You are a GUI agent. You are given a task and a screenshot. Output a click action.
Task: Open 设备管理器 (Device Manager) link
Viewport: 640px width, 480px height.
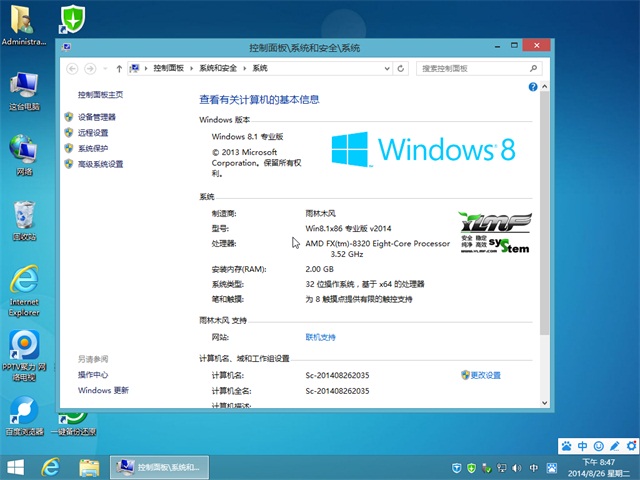pos(97,117)
